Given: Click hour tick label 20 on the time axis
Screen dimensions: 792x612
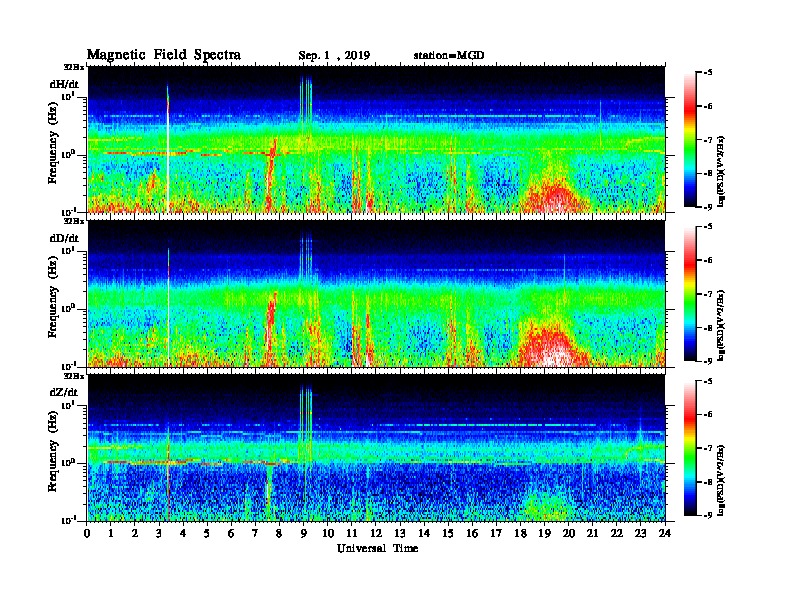Looking at the screenshot, I should tap(569, 533).
